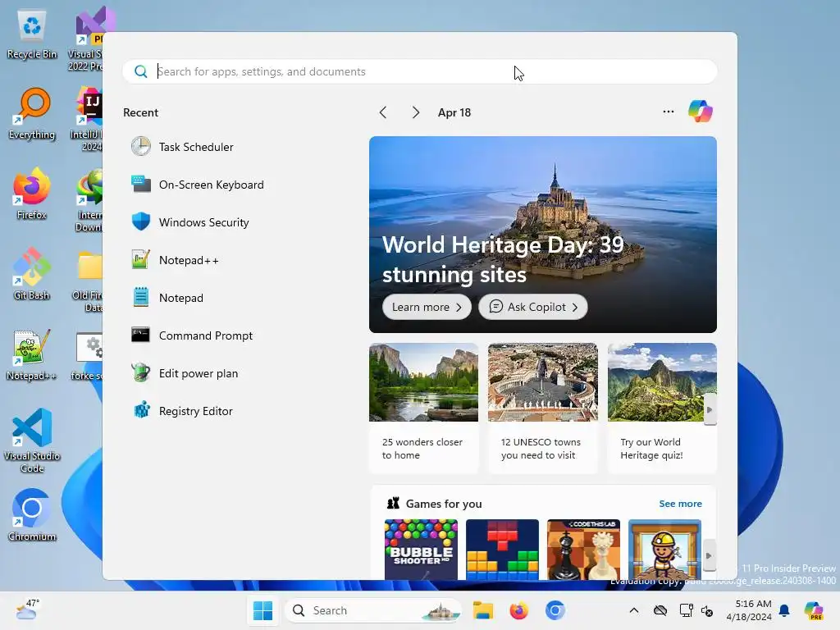Open Notepad++ desktop shortcut
Screen dimensions: 840x630
click(x=32, y=354)
